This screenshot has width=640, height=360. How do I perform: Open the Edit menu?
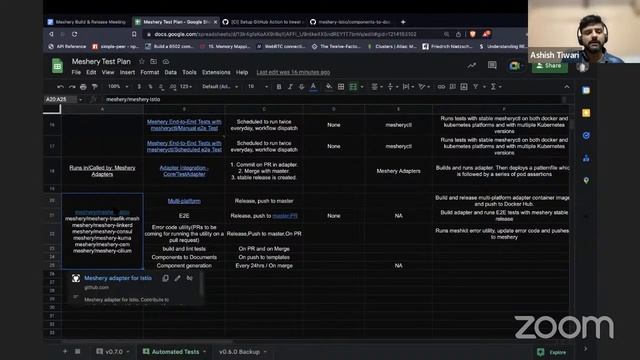coord(91,72)
